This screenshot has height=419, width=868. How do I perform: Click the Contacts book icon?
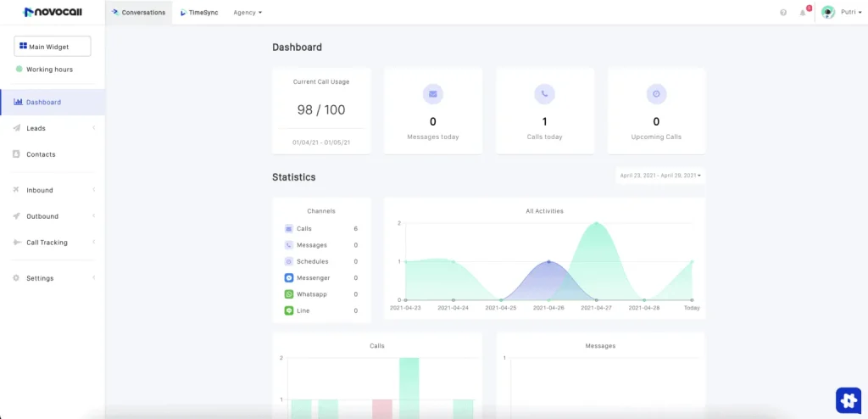(17, 154)
